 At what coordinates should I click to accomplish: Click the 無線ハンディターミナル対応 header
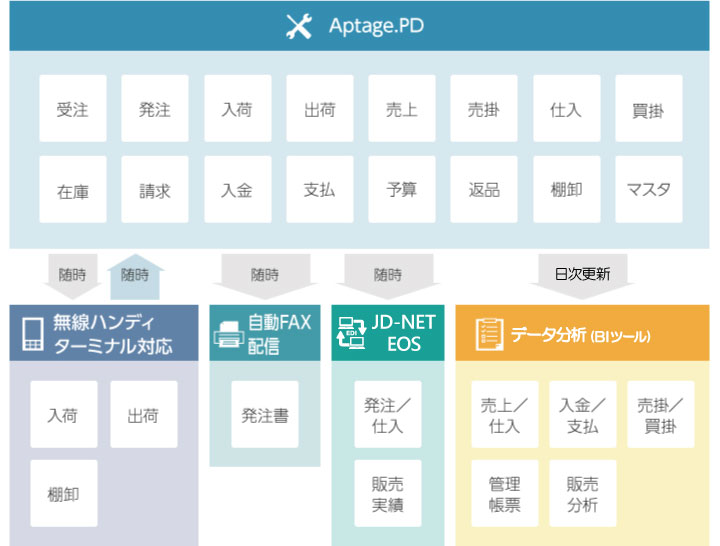point(104,333)
